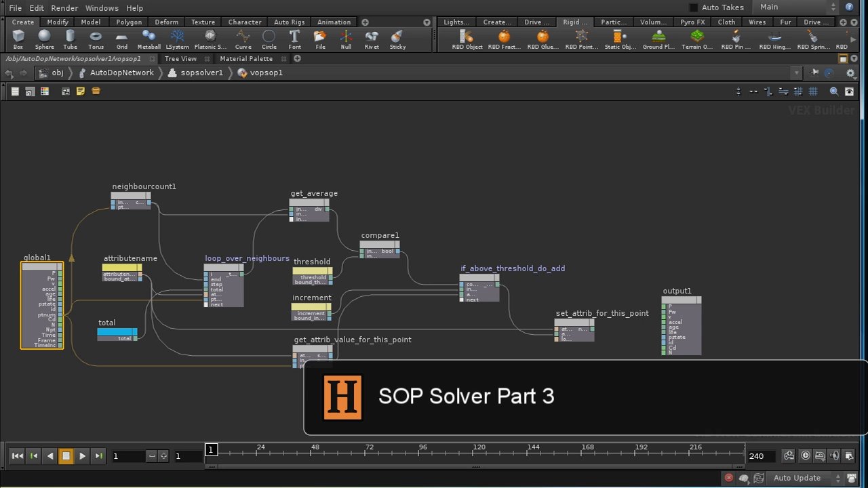Open the Windows menu
868x488 pixels.
point(102,8)
